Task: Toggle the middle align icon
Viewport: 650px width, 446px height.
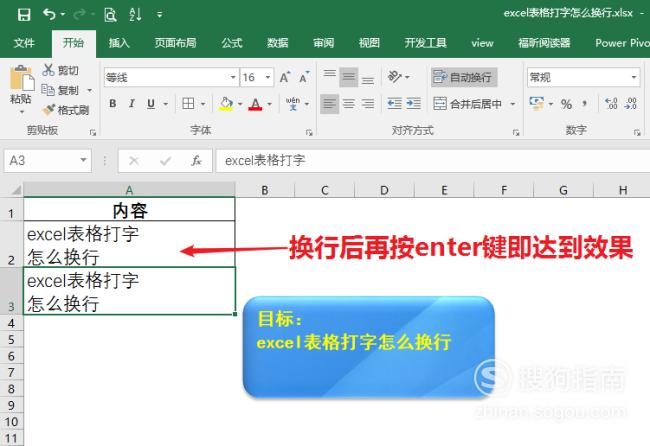Action: pyautogui.click(x=349, y=77)
